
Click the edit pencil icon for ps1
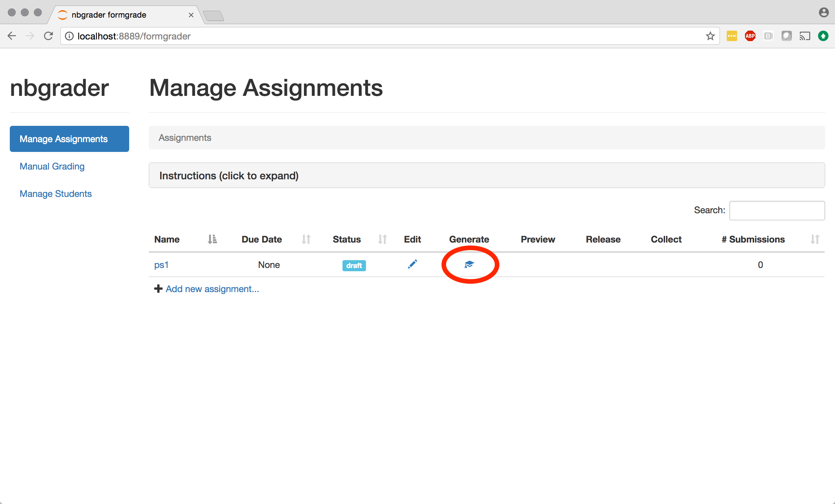click(x=412, y=264)
